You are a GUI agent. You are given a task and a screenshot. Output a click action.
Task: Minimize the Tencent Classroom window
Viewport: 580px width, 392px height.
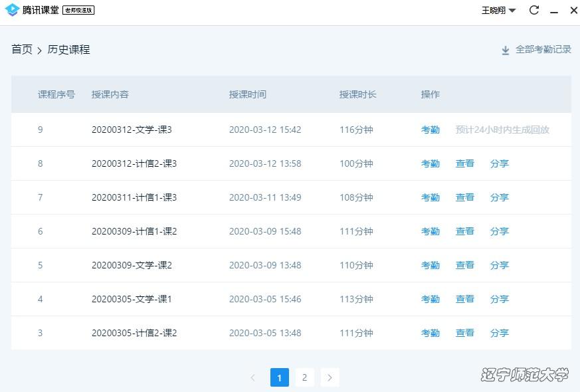tap(553, 10)
